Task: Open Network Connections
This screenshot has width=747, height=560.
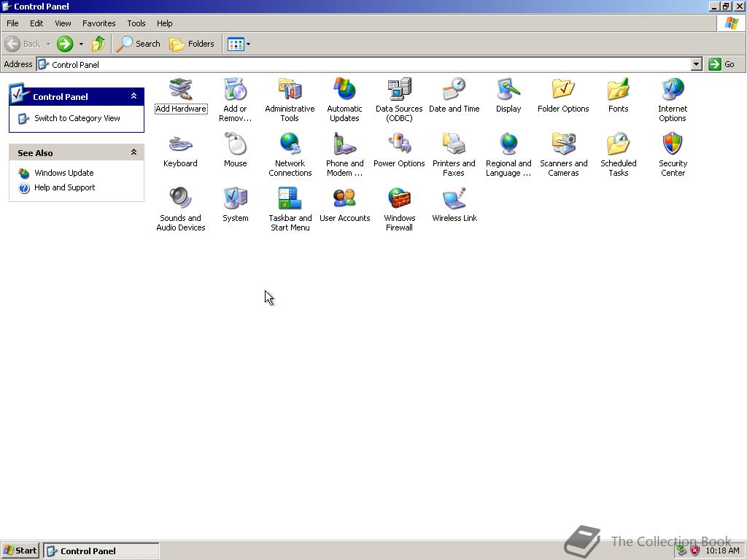Action: [x=290, y=155]
